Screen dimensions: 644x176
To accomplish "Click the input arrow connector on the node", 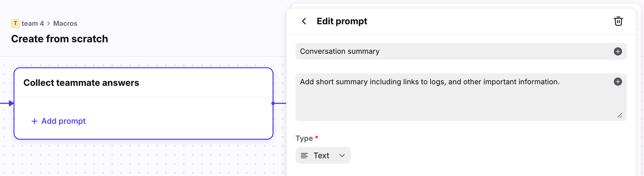I will coord(11,103).
